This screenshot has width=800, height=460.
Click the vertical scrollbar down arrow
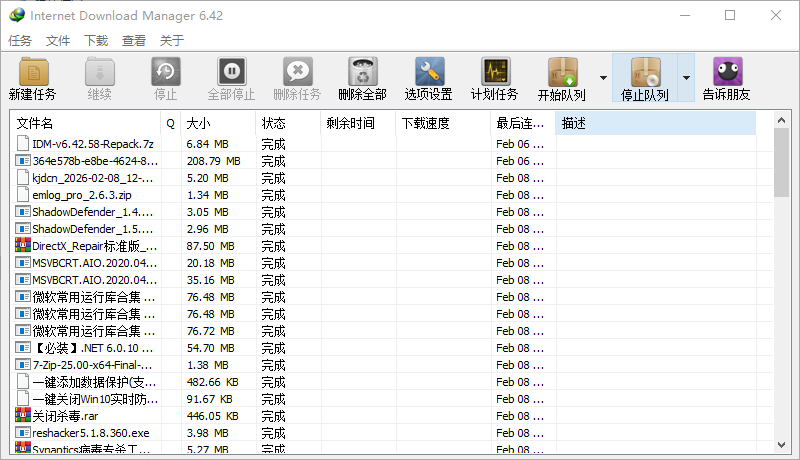782,445
